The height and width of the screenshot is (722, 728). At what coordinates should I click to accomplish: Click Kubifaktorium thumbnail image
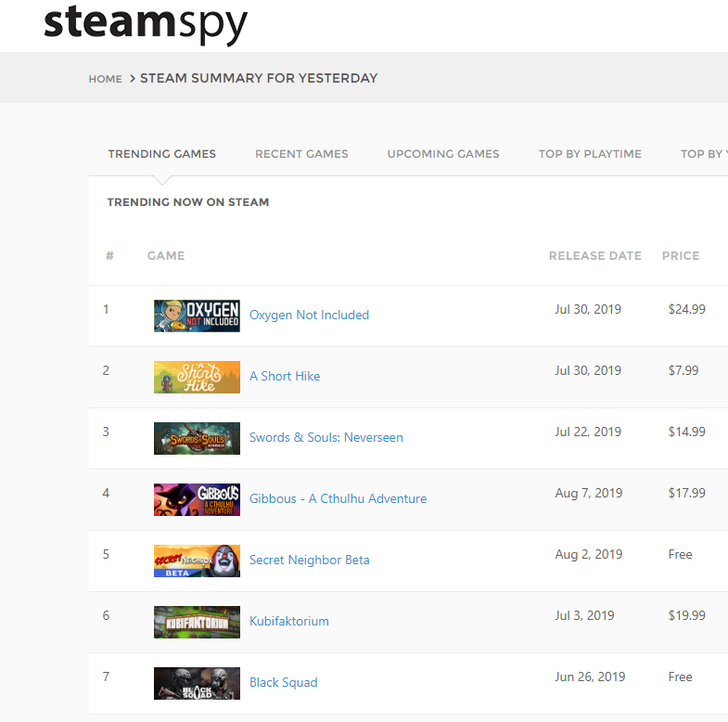coord(197,622)
